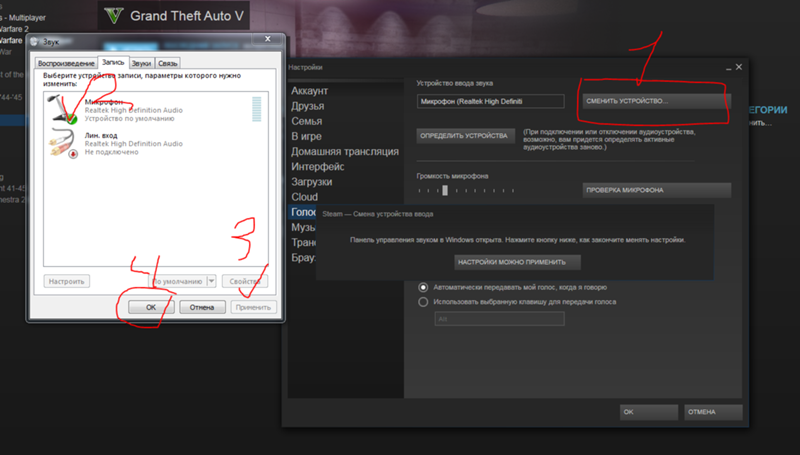The height and width of the screenshot is (455, 800).
Task: Open Домашняя трансляция settings section
Action: (x=345, y=151)
